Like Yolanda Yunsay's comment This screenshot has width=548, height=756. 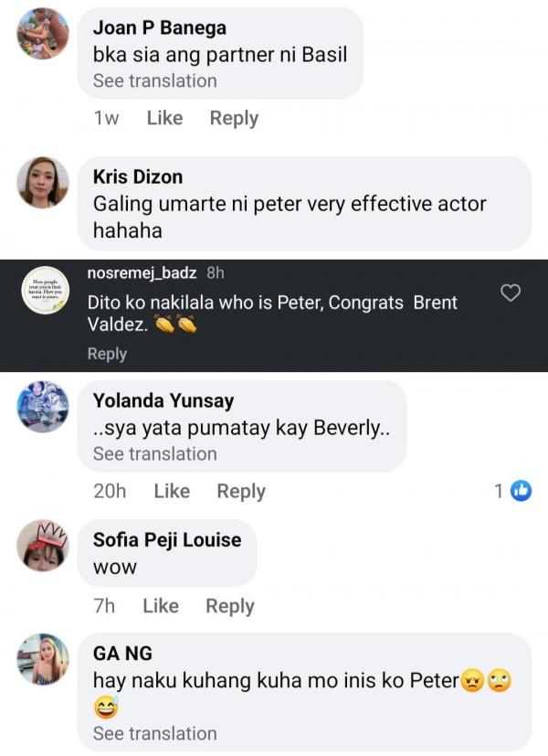pyautogui.click(x=172, y=491)
